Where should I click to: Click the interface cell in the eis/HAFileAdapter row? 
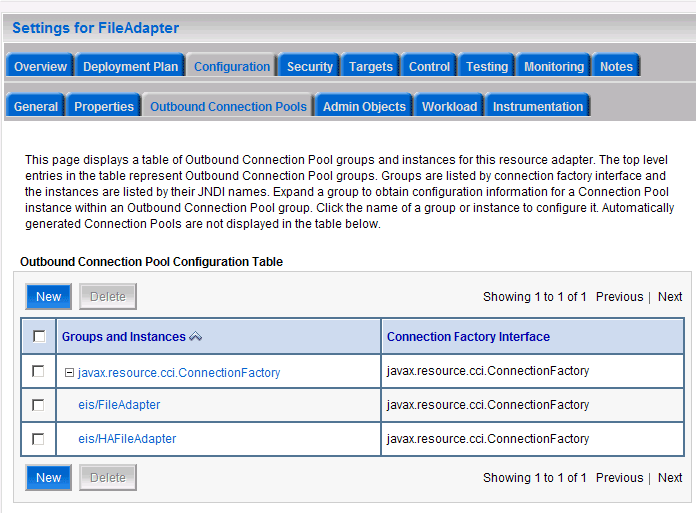pyautogui.click(x=532, y=439)
